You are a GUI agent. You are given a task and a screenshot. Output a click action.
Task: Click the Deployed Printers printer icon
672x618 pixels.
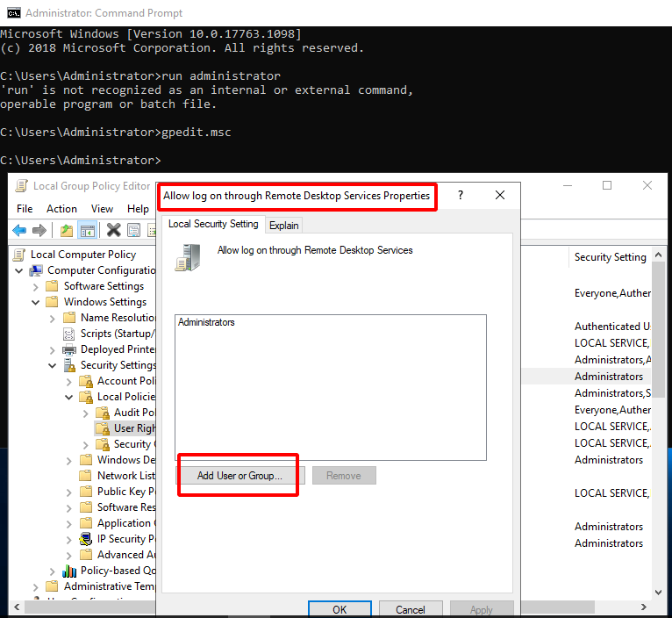69,349
